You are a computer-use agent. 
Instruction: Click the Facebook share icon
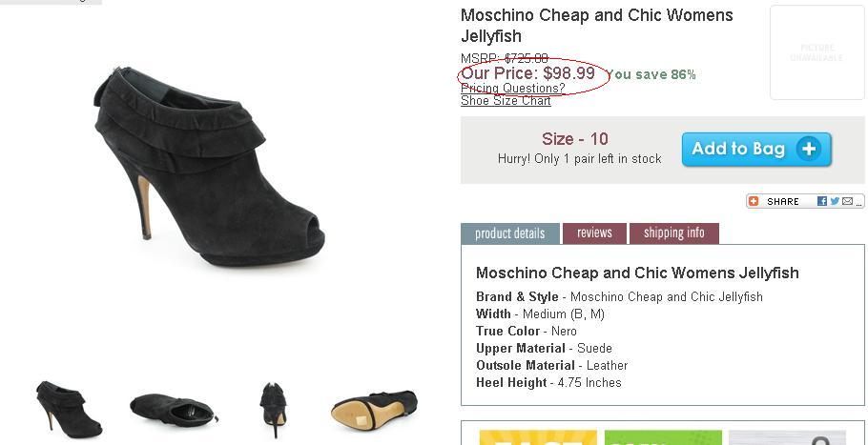coord(822,201)
